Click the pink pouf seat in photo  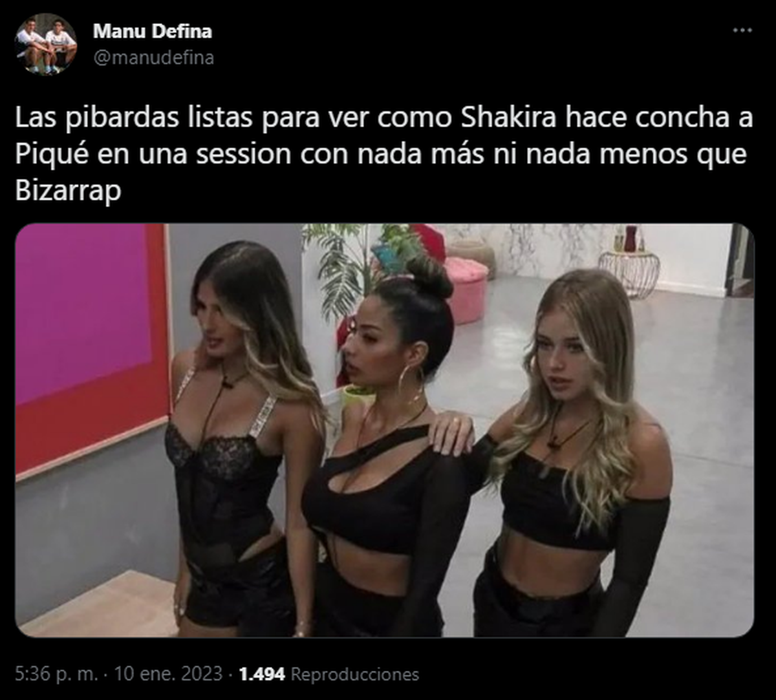click(x=466, y=290)
